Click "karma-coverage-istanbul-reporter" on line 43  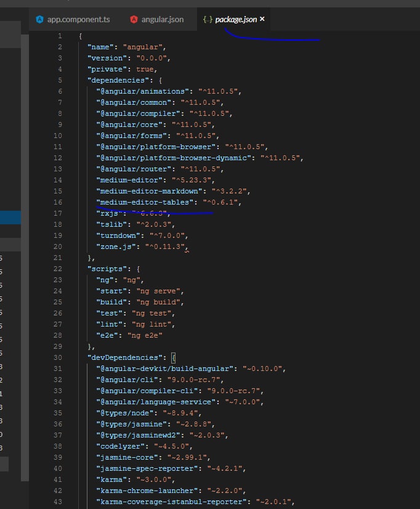coord(171,502)
